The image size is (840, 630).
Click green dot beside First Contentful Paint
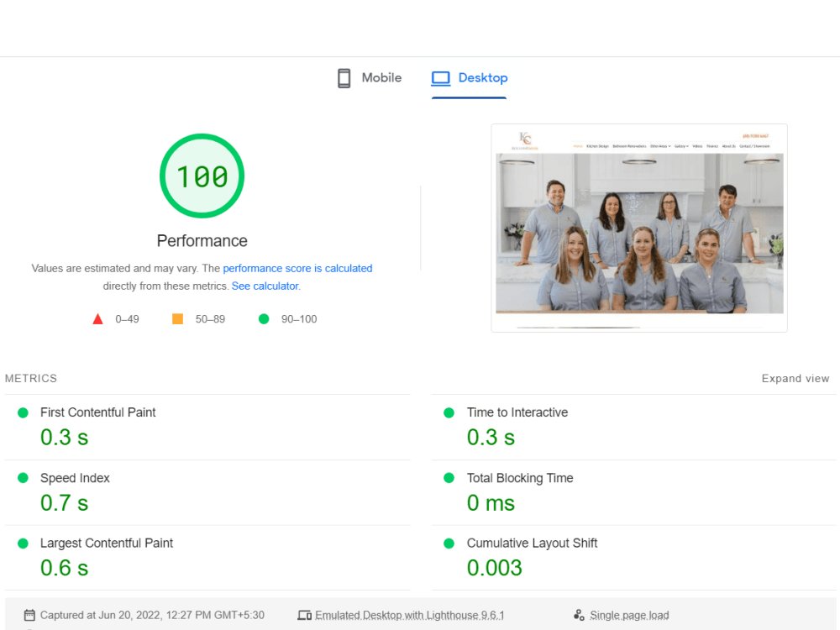coord(23,412)
